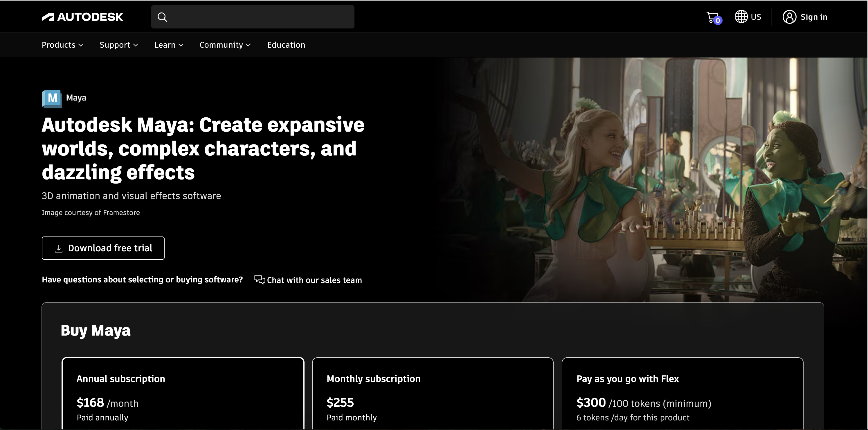Click the Sign in link
Screen dimensions: 868x430
tap(813, 17)
